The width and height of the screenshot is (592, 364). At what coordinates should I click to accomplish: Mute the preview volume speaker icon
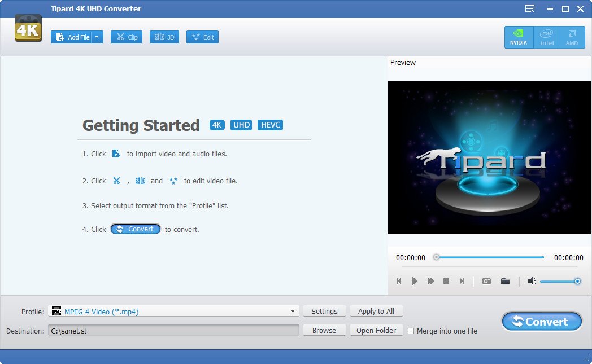point(530,280)
